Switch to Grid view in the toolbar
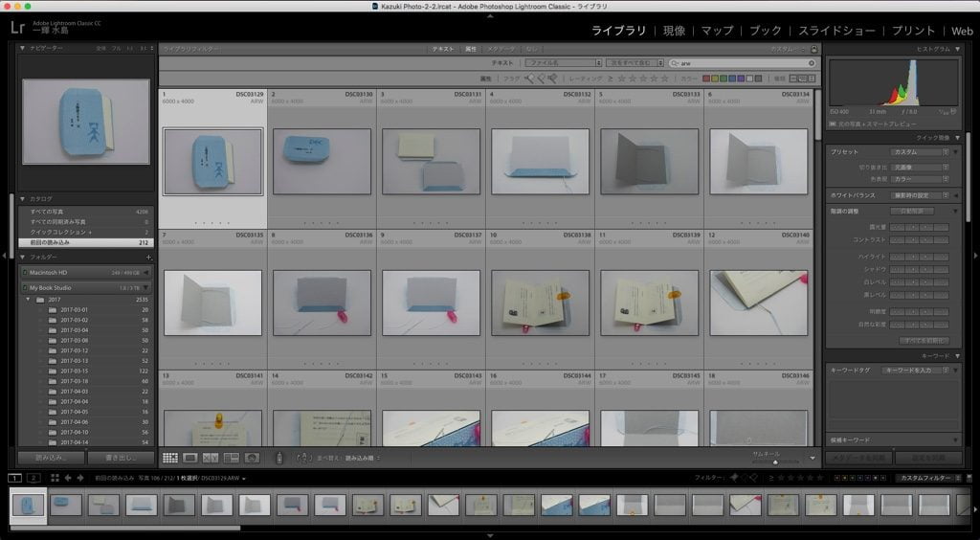Image resolution: width=980 pixels, height=540 pixels. pyautogui.click(x=170, y=458)
